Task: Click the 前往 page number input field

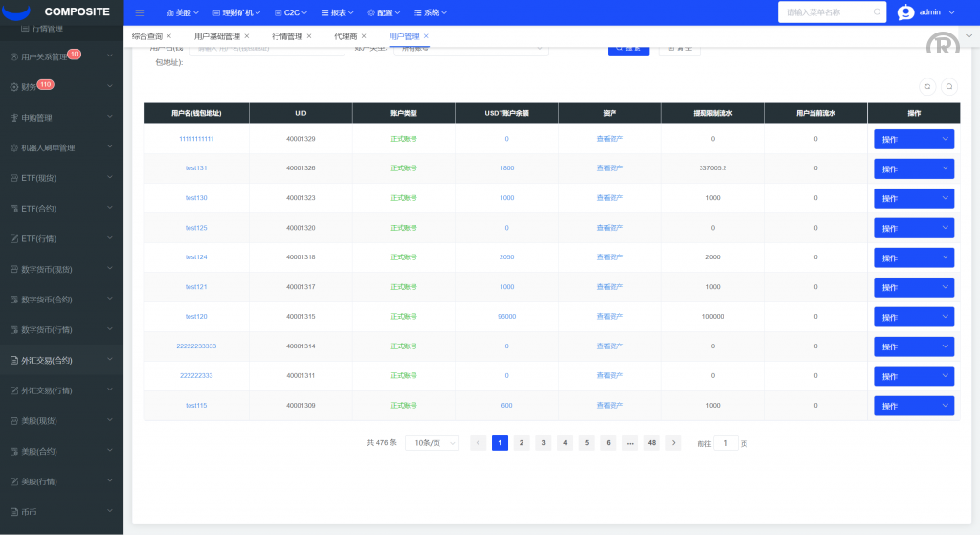Action: pos(725,443)
